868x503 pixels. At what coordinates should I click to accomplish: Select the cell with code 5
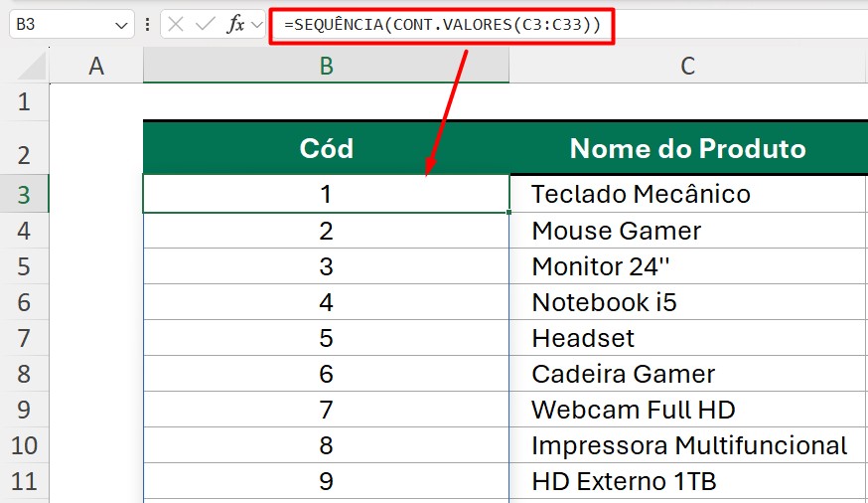coord(326,338)
